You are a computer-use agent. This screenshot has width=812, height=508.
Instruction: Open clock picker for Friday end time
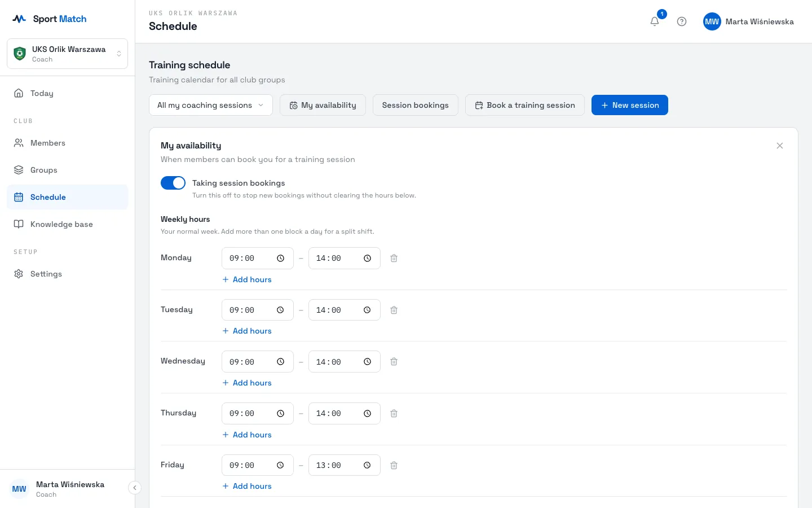[367, 466]
